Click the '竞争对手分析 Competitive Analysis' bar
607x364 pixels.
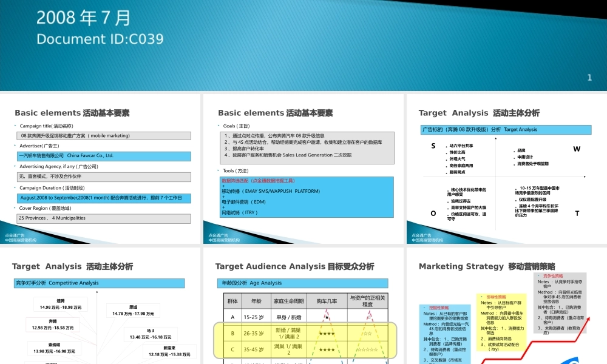point(99,283)
